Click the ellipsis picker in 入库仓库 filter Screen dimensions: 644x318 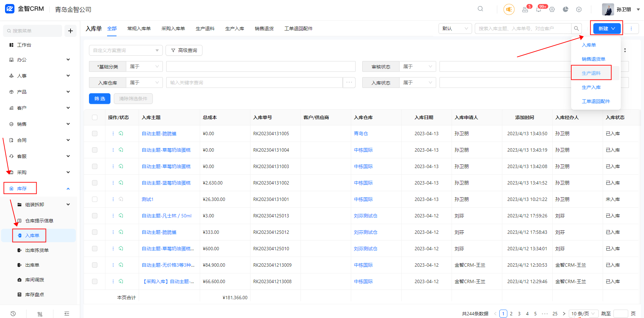point(349,83)
